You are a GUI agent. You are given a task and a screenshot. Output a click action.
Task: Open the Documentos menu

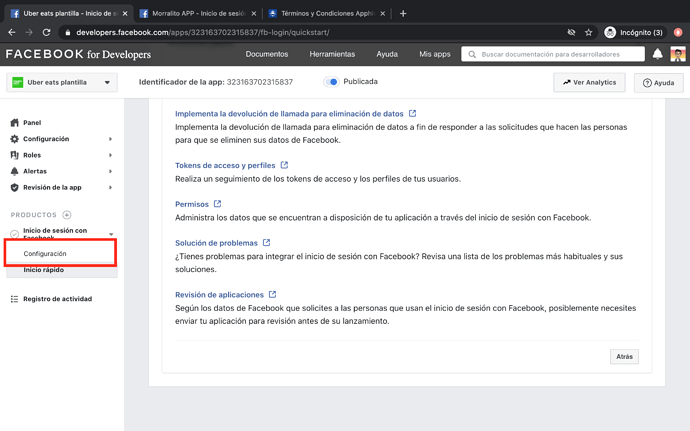pyautogui.click(x=267, y=54)
